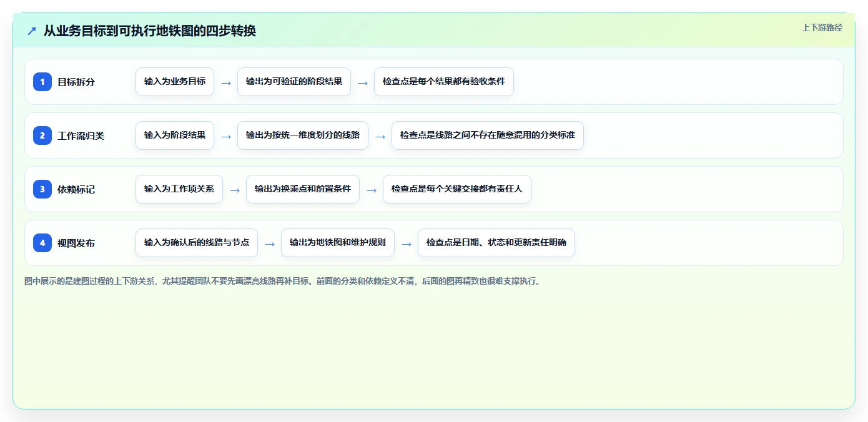
Task: Click the arrow after 输出为地铁图和维护规则
Action: click(407, 243)
